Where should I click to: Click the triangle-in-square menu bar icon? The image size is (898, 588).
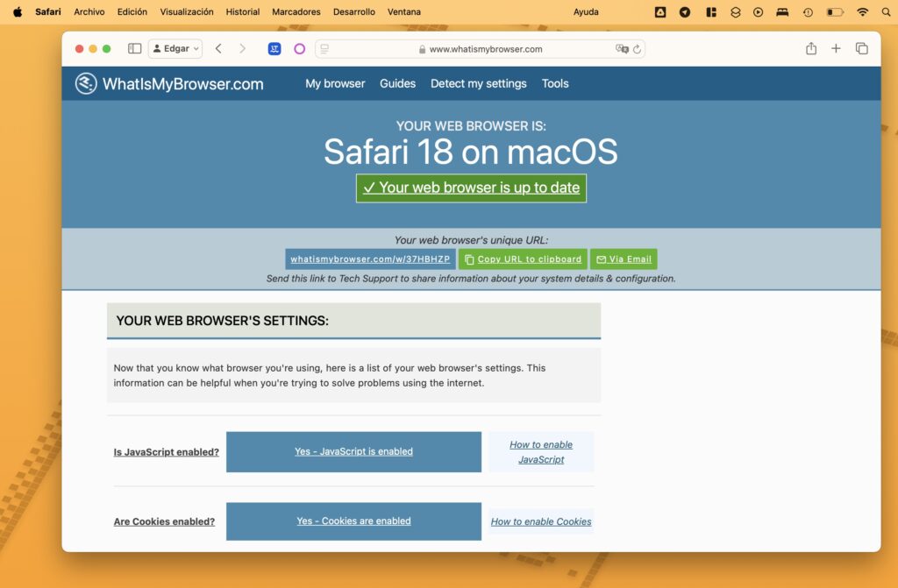pos(660,12)
